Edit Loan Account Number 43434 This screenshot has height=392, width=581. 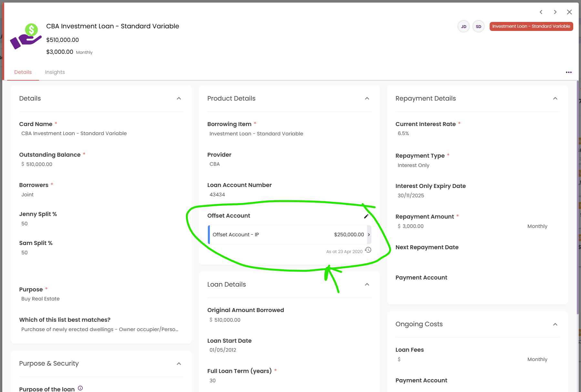click(x=217, y=195)
